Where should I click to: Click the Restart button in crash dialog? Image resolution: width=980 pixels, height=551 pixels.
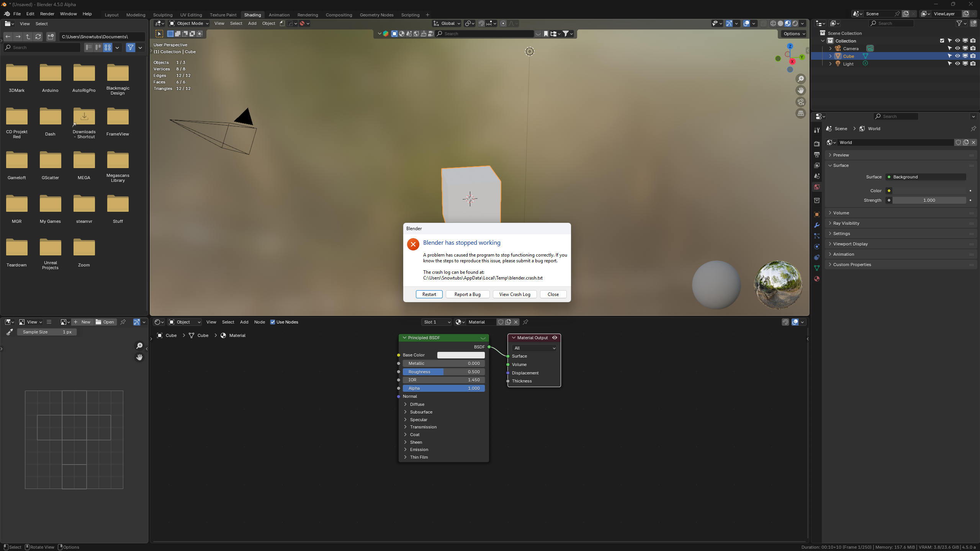coord(429,294)
